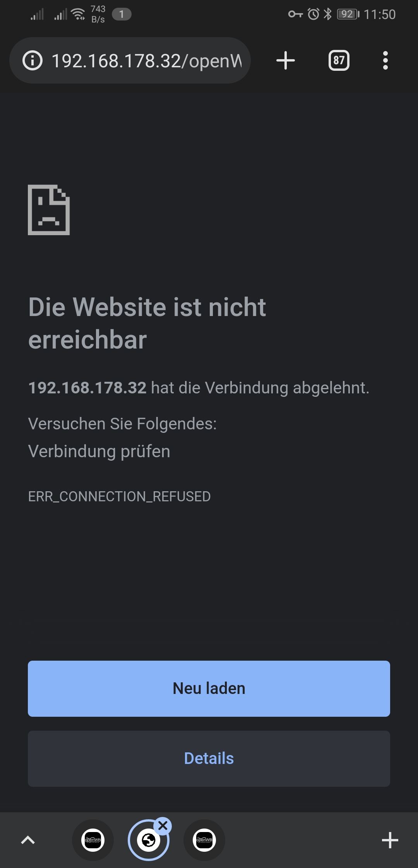The width and height of the screenshot is (418, 868).
Task: Open the three-dot browser menu
Action: pos(385,60)
